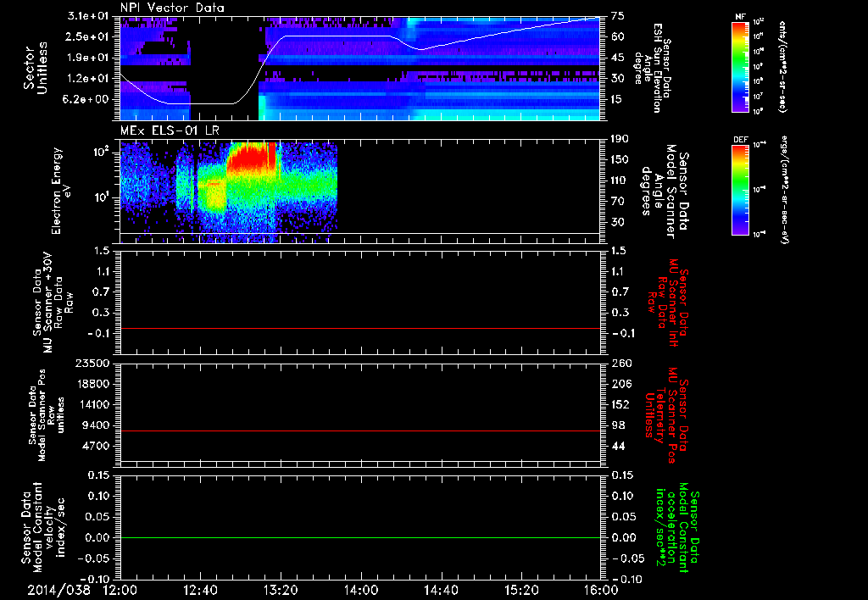Click the '152' telemetry tick label
868x600 pixels.
tap(620, 404)
